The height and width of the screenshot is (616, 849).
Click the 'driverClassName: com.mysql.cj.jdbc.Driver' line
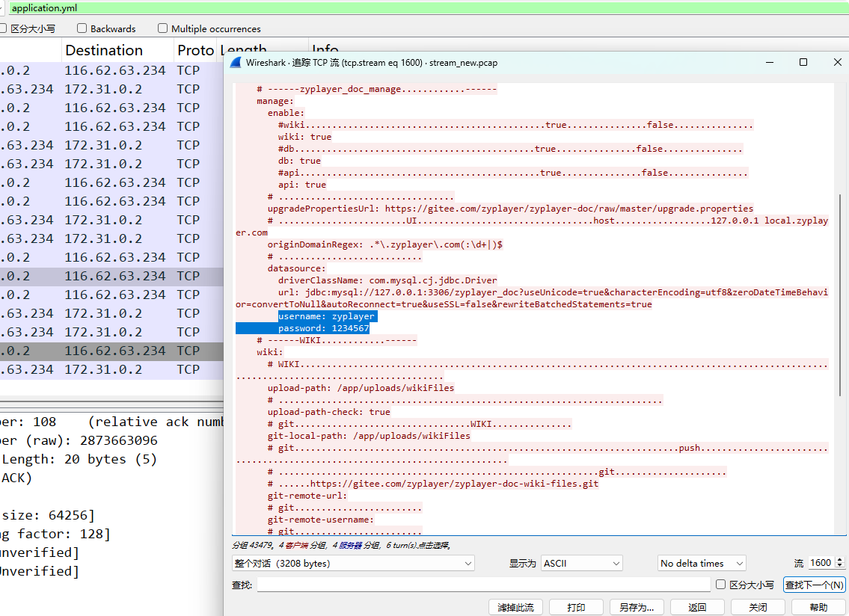[x=387, y=280]
